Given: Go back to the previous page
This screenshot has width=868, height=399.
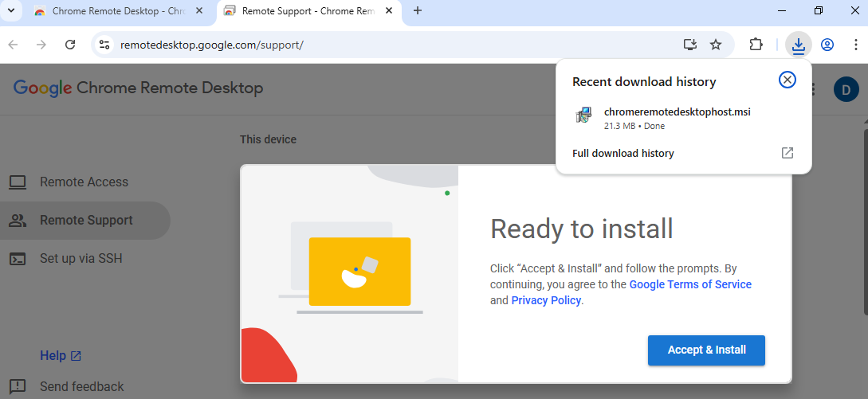Looking at the screenshot, I should (13, 45).
